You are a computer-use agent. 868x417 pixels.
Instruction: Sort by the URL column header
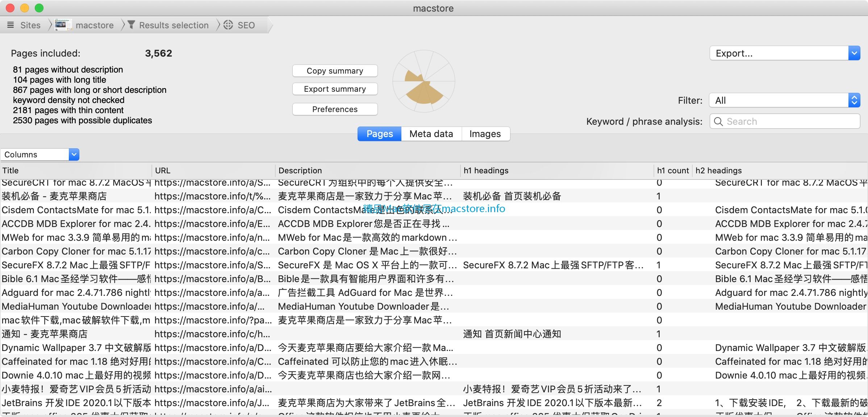pyautogui.click(x=214, y=170)
